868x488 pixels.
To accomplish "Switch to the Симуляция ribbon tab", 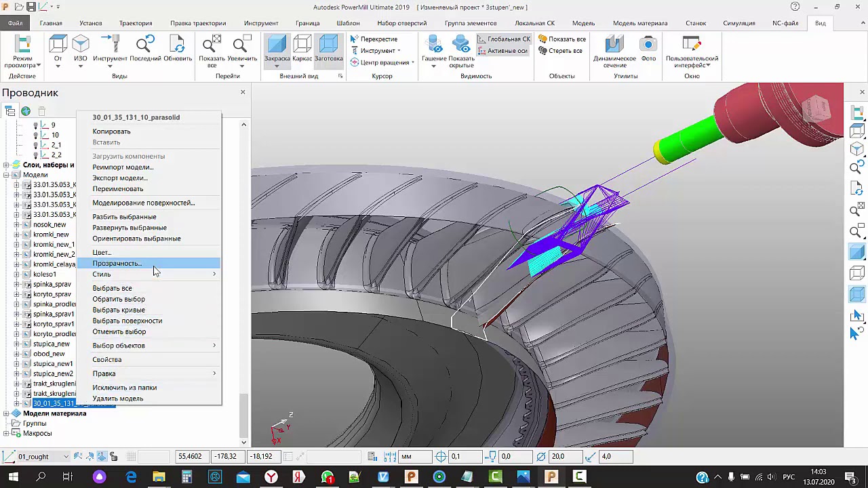I will (738, 23).
